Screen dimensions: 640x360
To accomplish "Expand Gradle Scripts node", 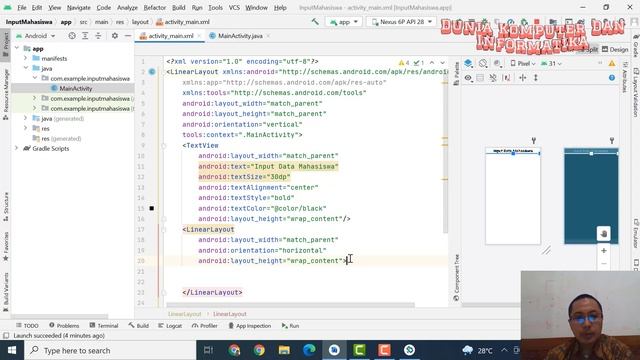I will [17, 148].
